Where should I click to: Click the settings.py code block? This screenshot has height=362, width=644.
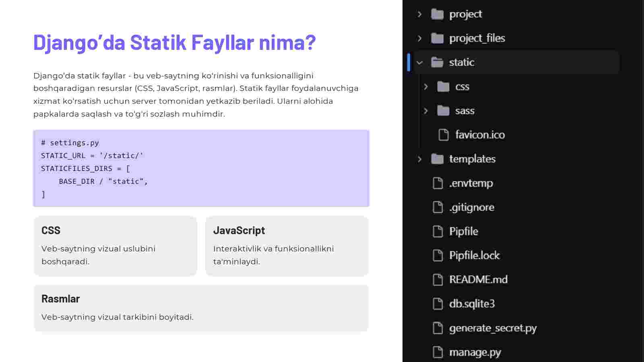(201, 168)
